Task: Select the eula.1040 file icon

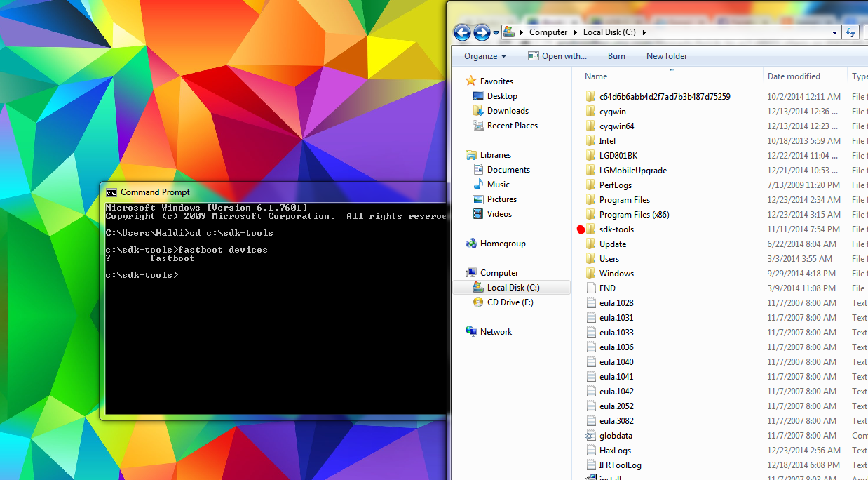Action: pyautogui.click(x=590, y=362)
